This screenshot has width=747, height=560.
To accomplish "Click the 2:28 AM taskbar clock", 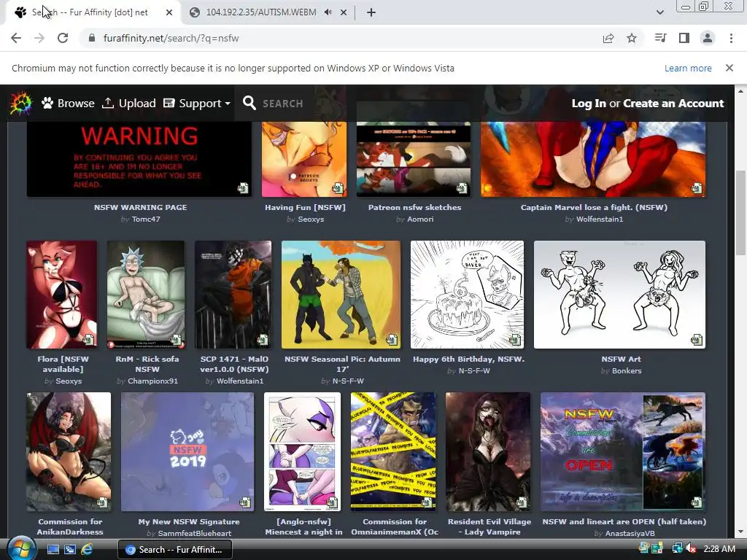I will point(719,548).
